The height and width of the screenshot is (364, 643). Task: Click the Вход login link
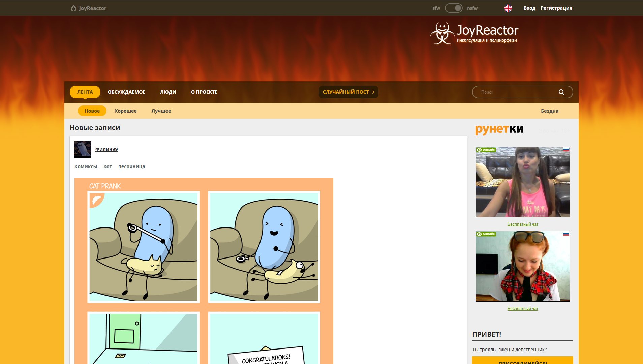529,8
